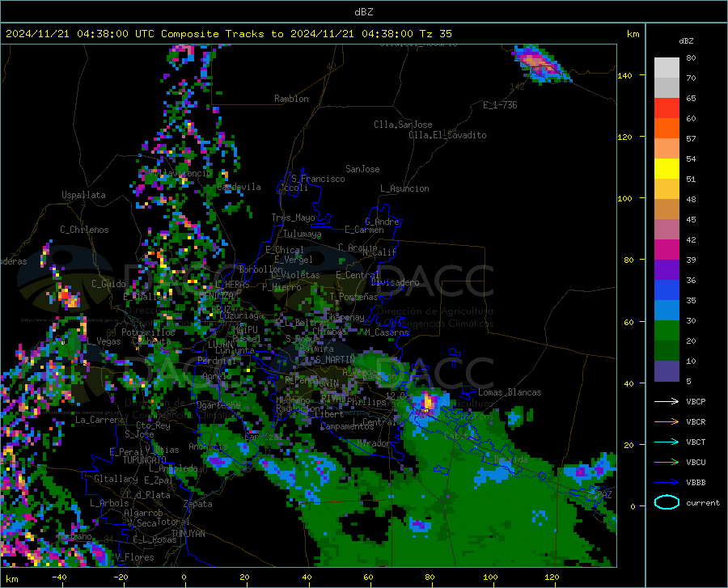
Task: Click the TUNUYAN map label
Action: tap(188, 534)
